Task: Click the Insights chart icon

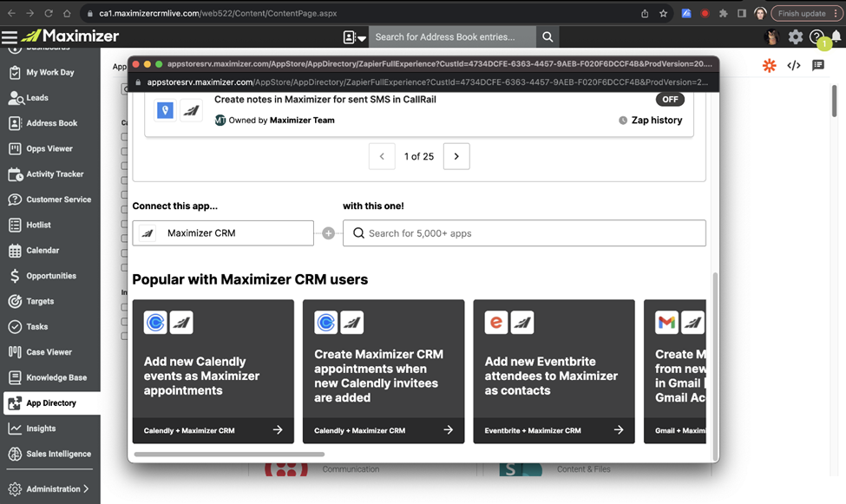Action: [x=15, y=429]
